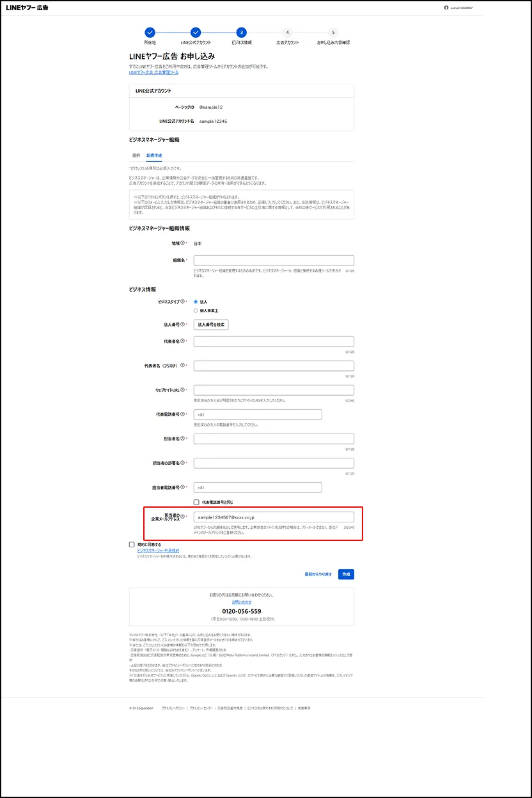Switch to the 選択 tab
The image size is (532, 798).
coord(136,155)
